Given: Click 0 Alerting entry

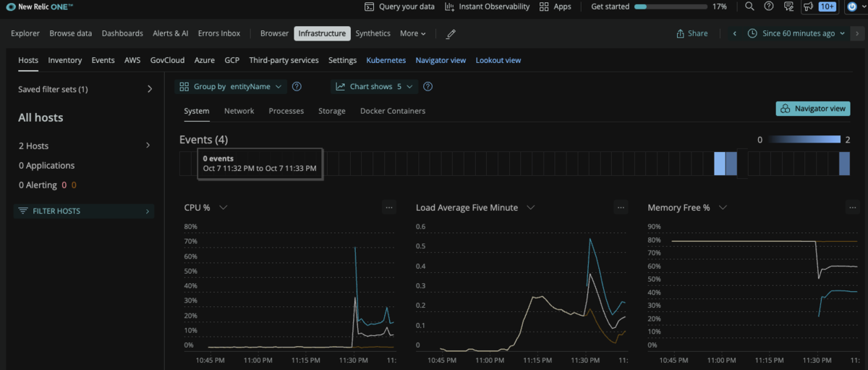Looking at the screenshot, I should 38,185.
